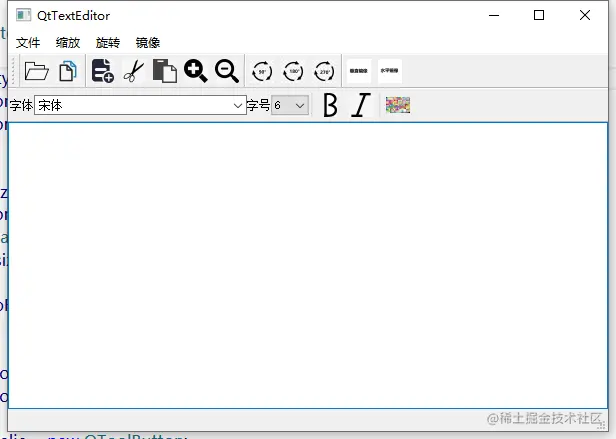Screen dimensions: 616x439
Task: Open the 镜像 menu
Action: [x=148, y=42]
